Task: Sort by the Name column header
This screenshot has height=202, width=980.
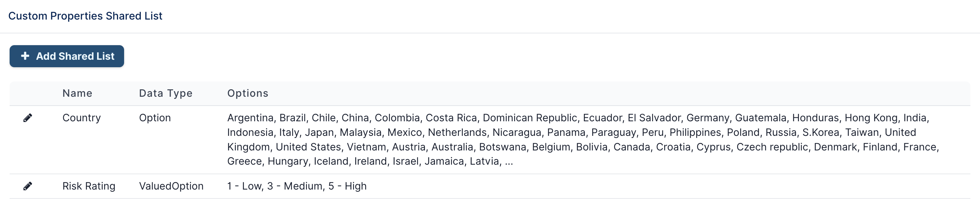Action: [77, 93]
